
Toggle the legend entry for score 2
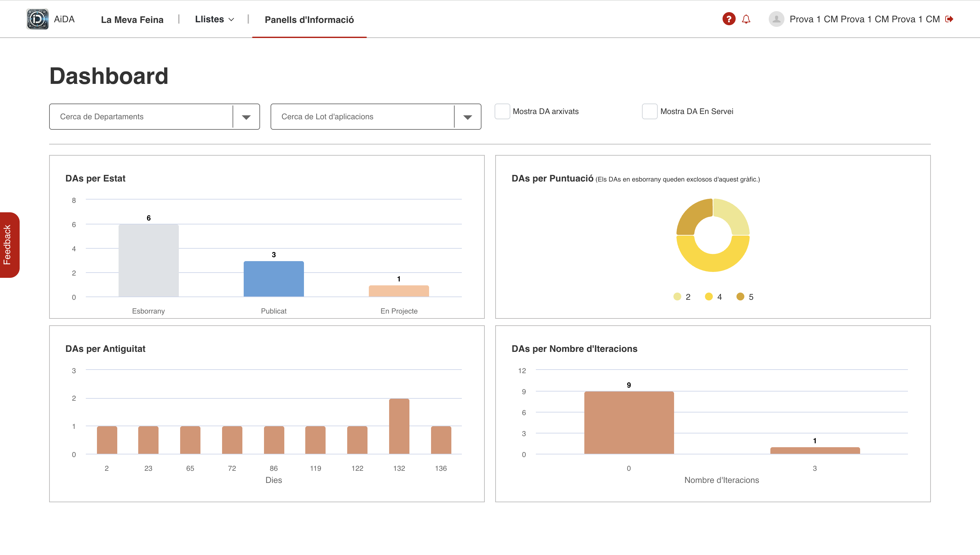point(677,297)
